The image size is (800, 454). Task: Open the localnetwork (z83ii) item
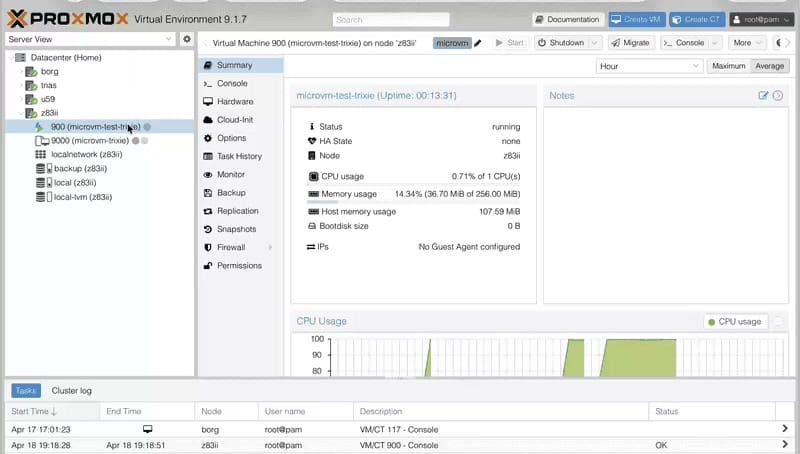[86, 154]
